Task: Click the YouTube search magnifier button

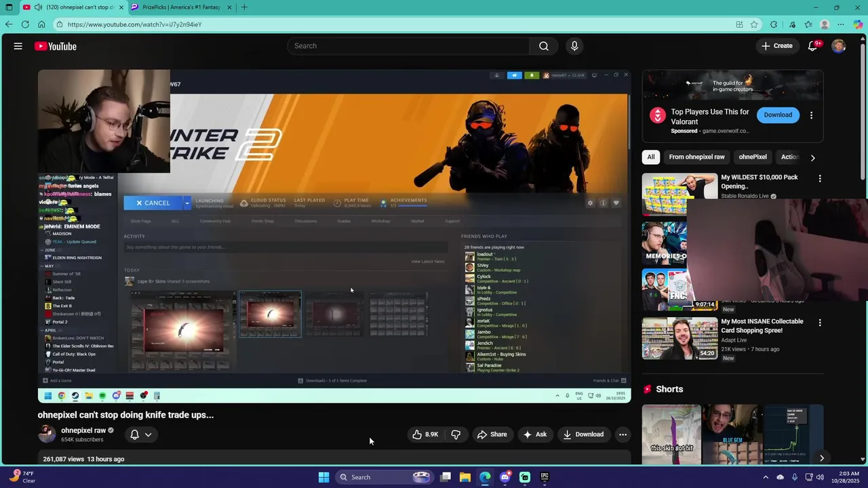Action: (544, 46)
